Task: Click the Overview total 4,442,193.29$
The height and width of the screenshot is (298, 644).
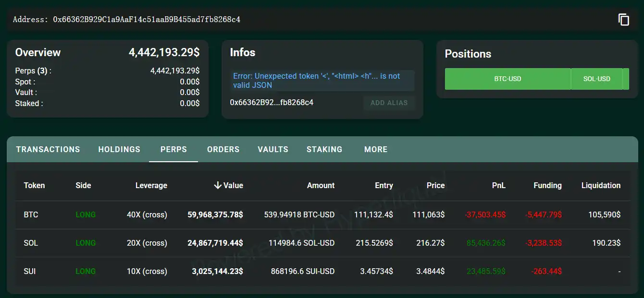Action: [x=164, y=53]
